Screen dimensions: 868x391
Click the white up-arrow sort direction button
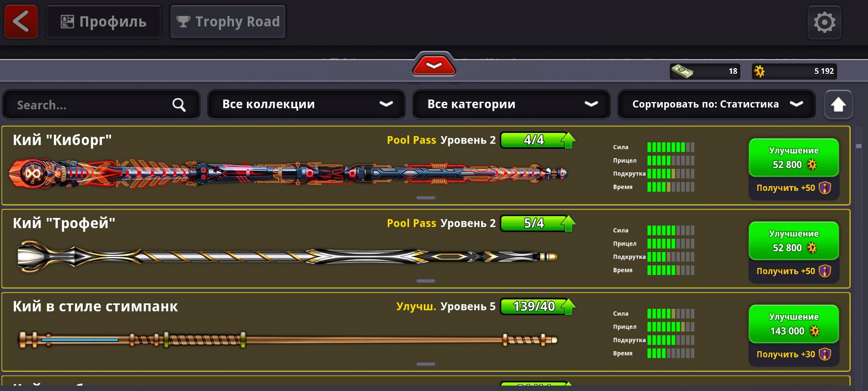coord(838,105)
